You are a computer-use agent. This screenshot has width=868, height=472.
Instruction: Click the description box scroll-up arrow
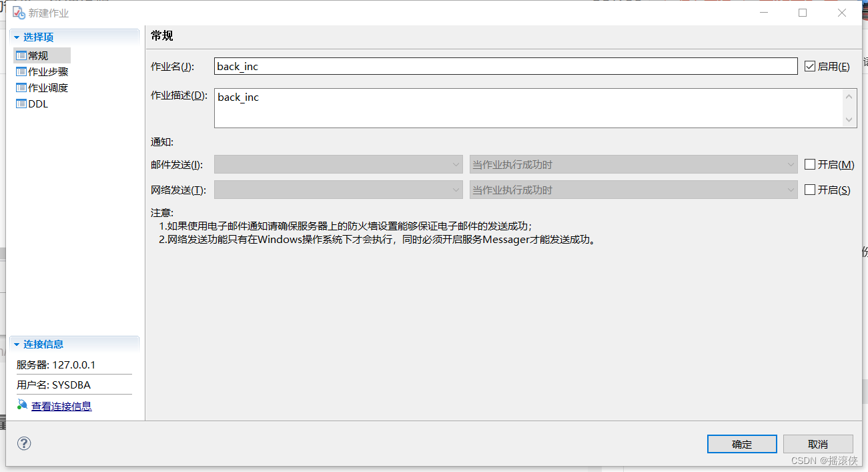tap(849, 97)
